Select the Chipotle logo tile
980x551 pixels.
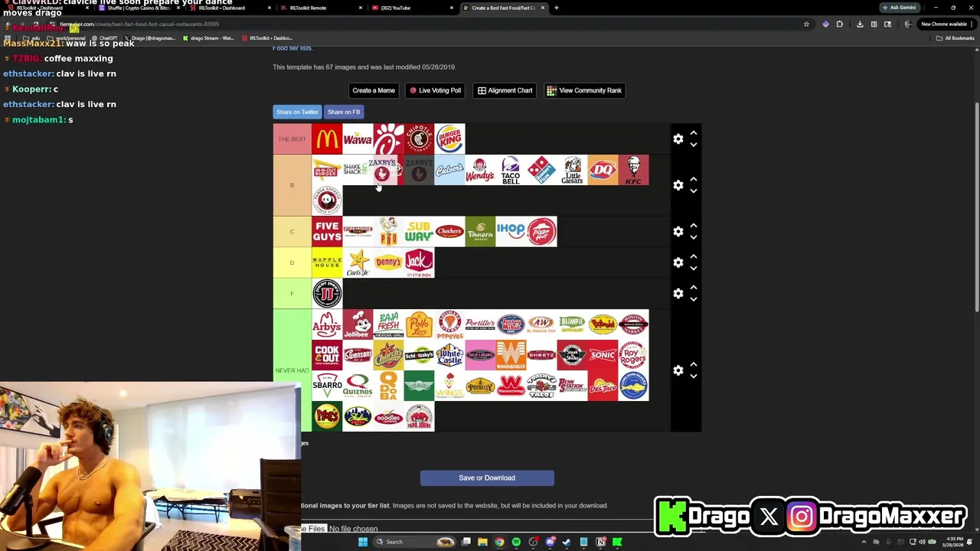tap(419, 139)
